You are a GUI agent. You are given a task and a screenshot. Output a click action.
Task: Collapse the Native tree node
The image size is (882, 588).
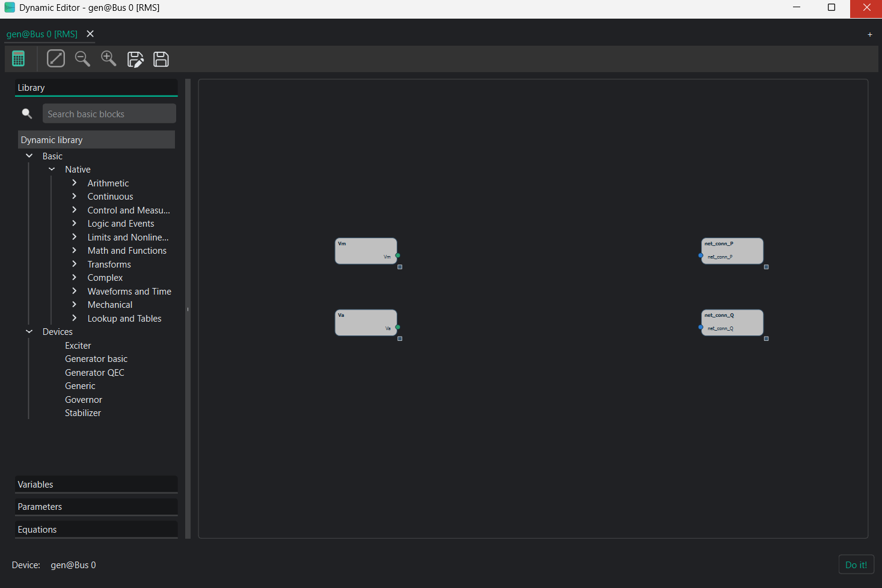pos(52,169)
